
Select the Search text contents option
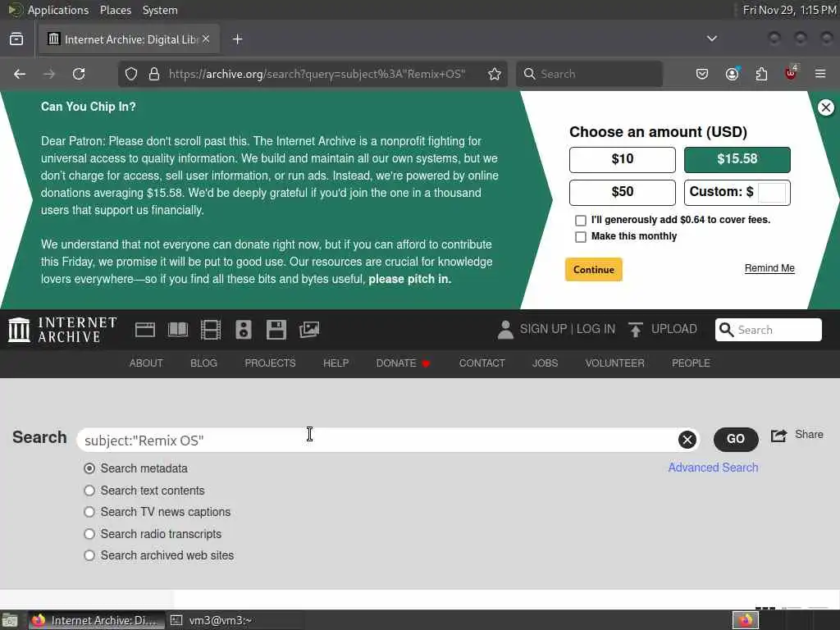[x=89, y=491]
